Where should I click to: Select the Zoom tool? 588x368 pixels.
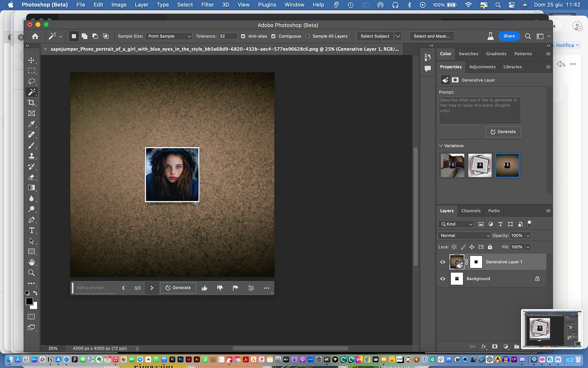[31, 273]
